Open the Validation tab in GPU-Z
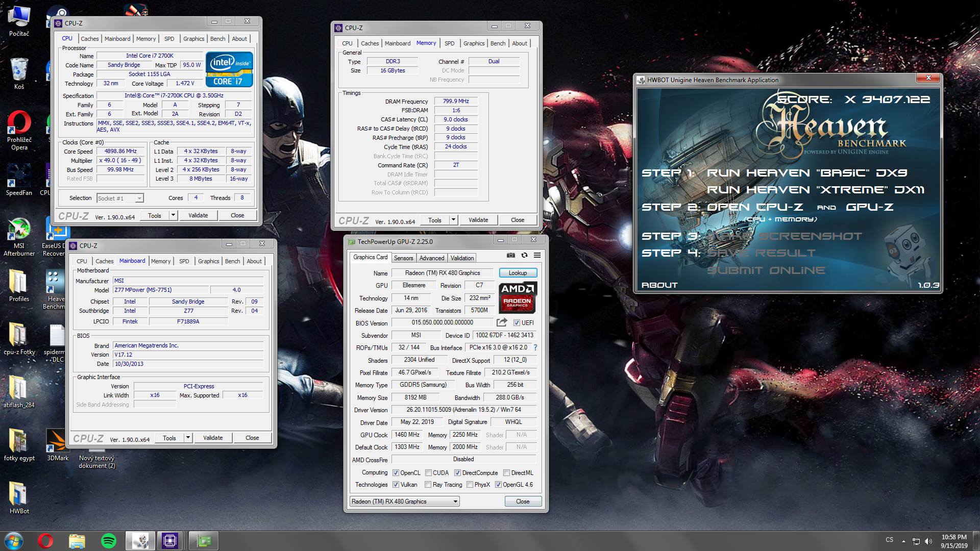The width and height of the screenshot is (980, 551). pos(462,258)
